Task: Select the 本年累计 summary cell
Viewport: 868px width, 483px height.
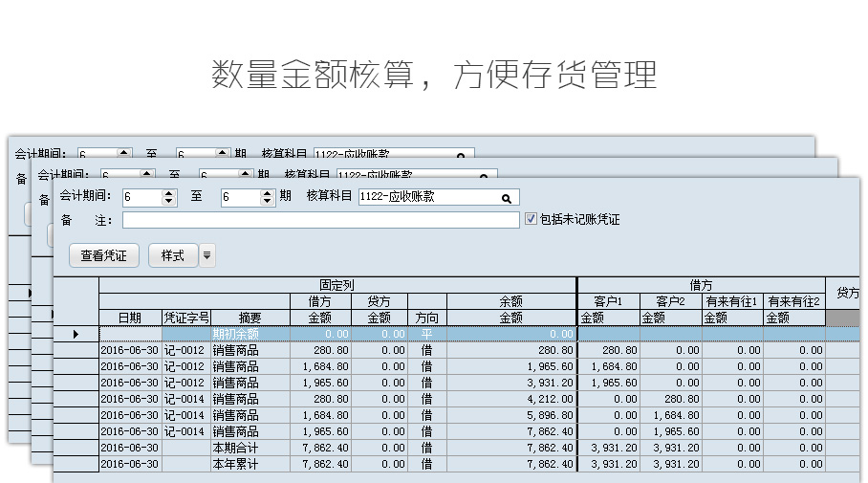Action: pos(250,464)
